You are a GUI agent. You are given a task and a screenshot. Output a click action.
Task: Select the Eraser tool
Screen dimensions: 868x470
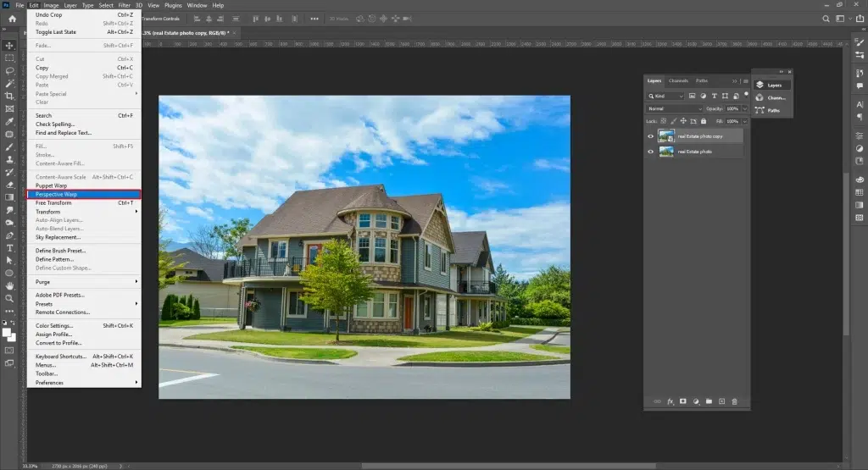[x=9, y=185]
